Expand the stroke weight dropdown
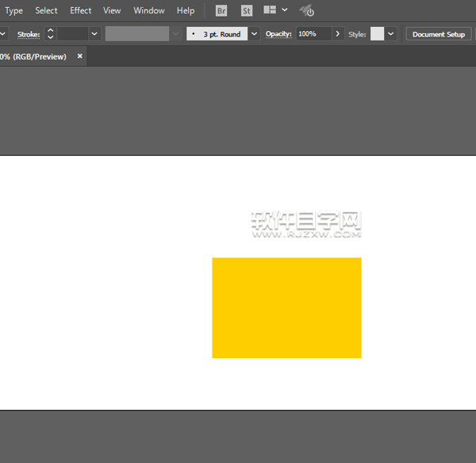This screenshot has height=463, width=476. [x=94, y=34]
